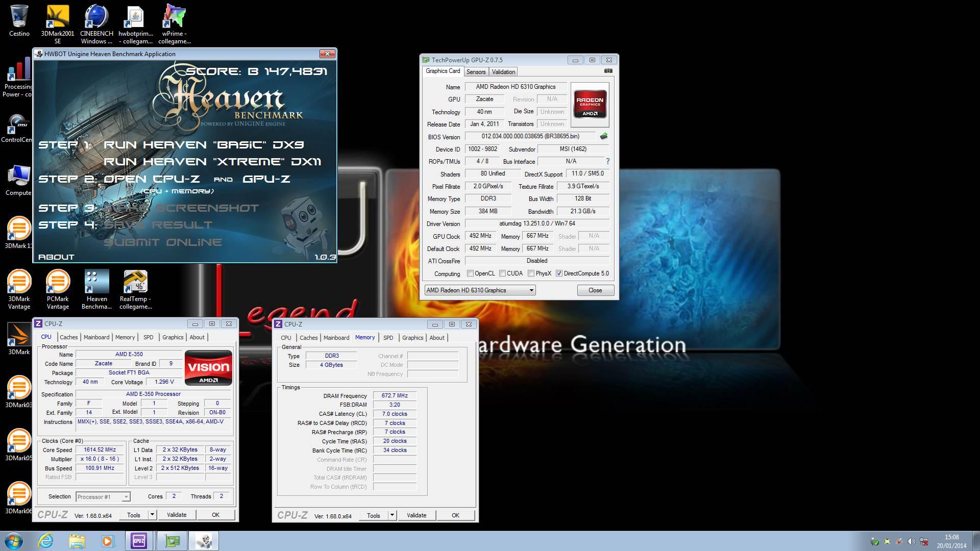The image size is (980, 551).
Task: Open Windows Start menu orb
Action: click(14, 541)
